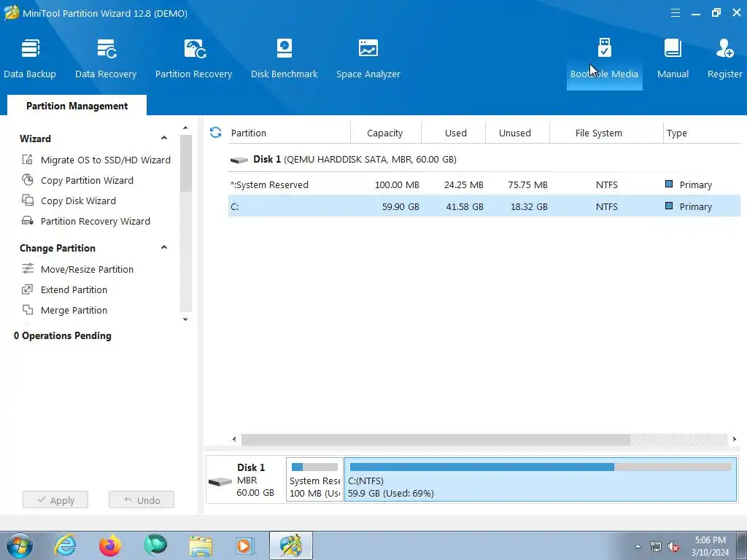Image resolution: width=747 pixels, height=560 pixels.
Task: Click the blue Primary swatch for C:
Action: coord(669,206)
